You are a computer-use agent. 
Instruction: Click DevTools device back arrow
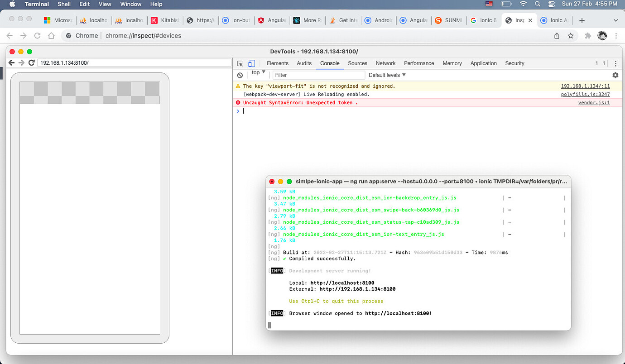coord(12,63)
